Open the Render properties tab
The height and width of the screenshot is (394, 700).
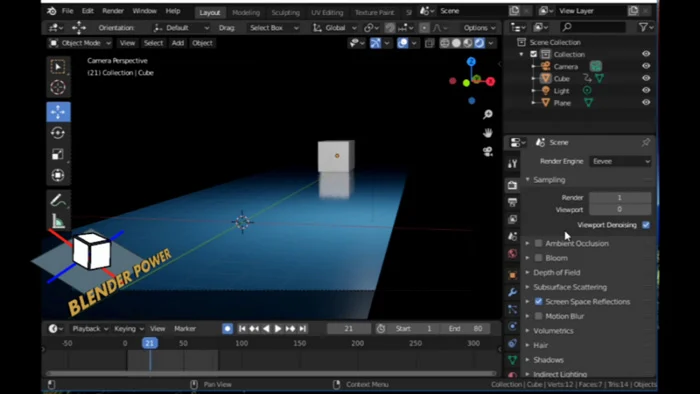[x=512, y=185]
